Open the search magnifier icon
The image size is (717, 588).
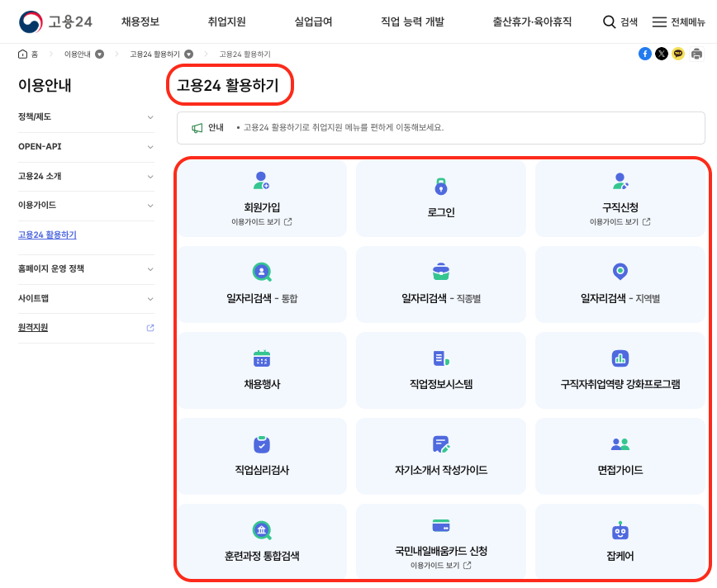609,21
